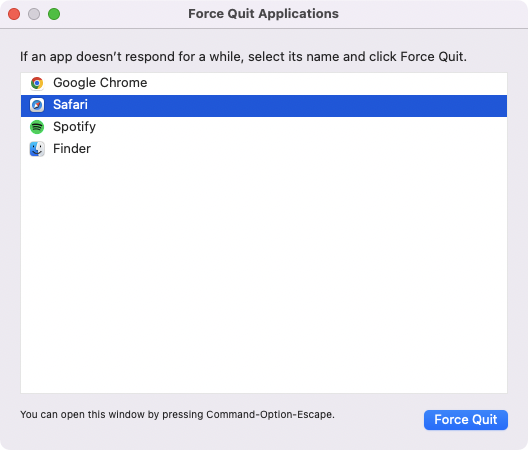Click the Finder face icon
The width and height of the screenshot is (528, 450).
(x=37, y=149)
